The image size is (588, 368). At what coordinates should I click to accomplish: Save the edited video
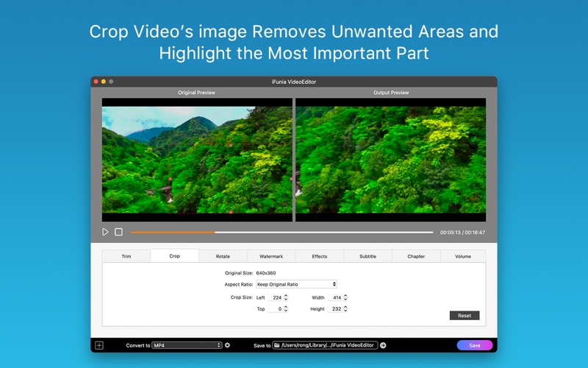point(474,345)
